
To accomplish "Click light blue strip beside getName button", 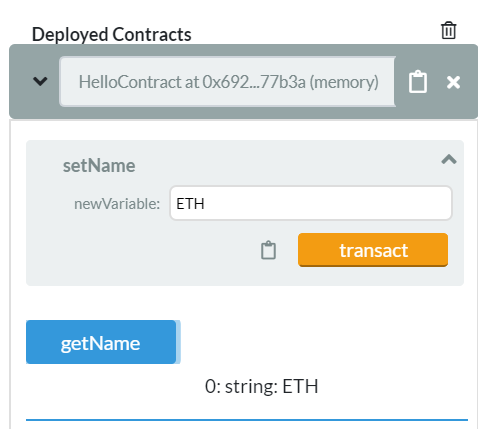I will tap(178, 342).
